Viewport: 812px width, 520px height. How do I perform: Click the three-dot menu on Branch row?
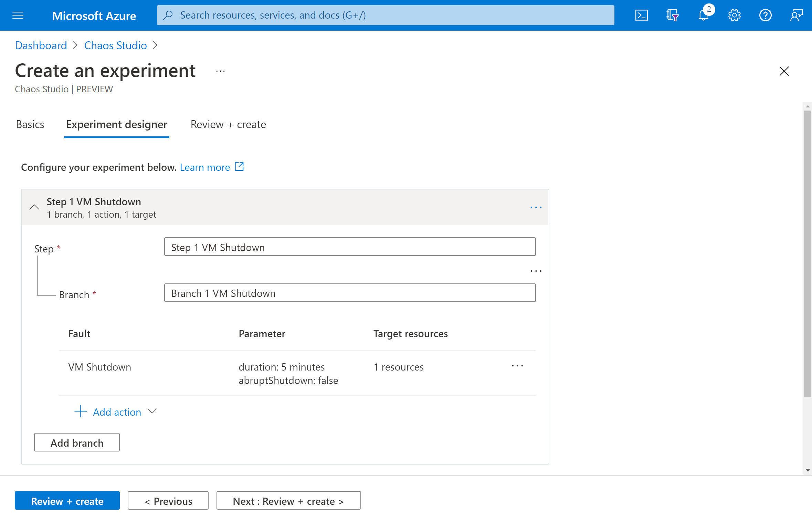click(536, 271)
